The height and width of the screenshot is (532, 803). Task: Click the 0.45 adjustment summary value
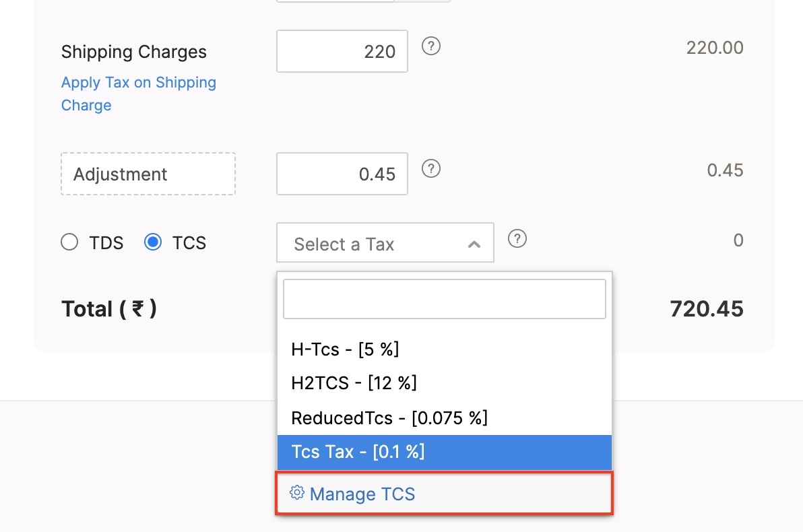coord(725,170)
